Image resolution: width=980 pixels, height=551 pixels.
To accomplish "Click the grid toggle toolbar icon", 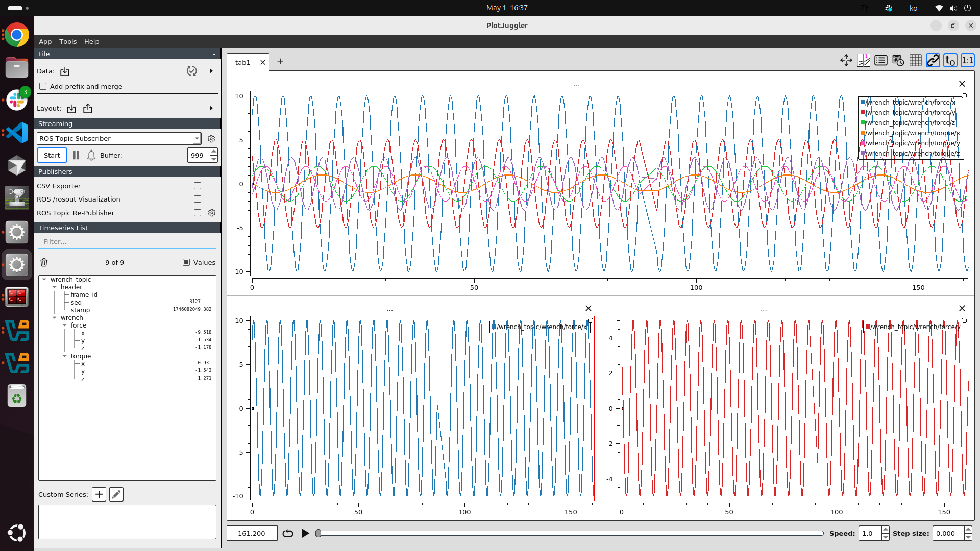I will pyautogui.click(x=916, y=61).
